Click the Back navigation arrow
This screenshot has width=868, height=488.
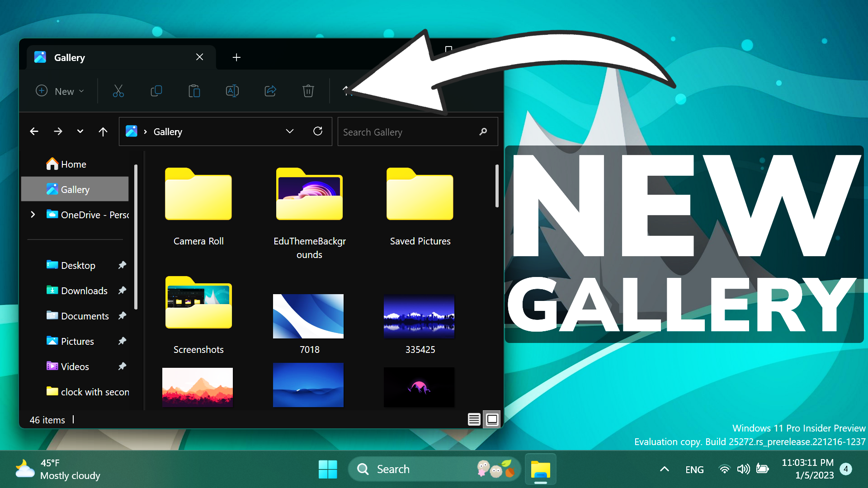coord(34,131)
